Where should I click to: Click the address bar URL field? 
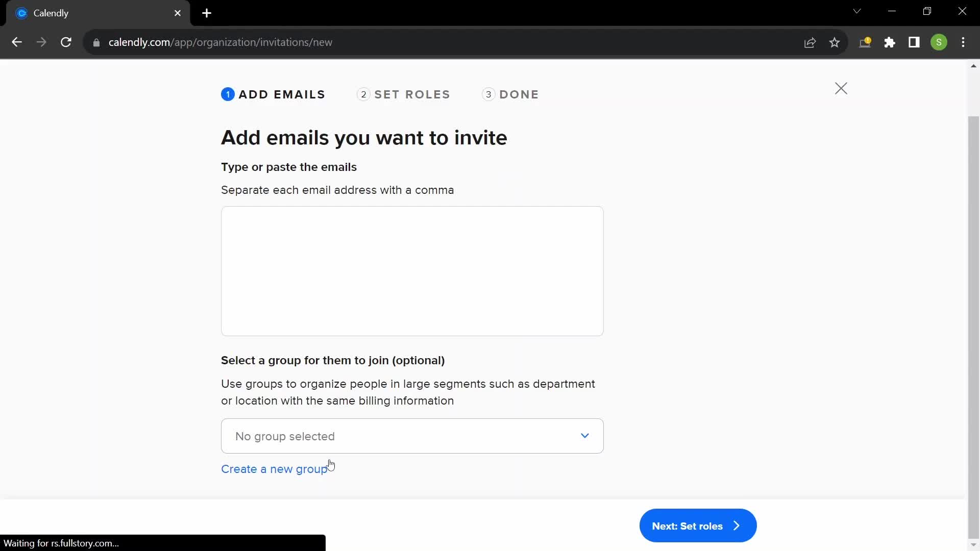click(x=221, y=42)
